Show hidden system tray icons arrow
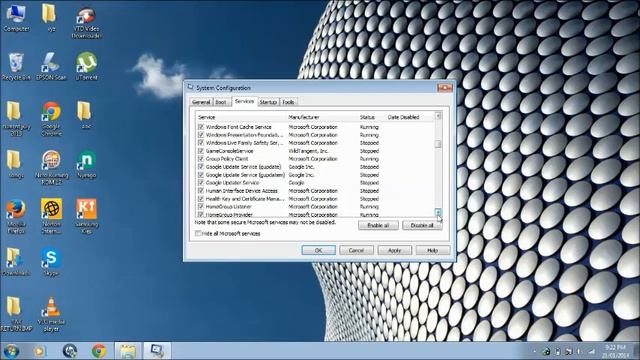The width and height of the screenshot is (640, 360). [x=534, y=351]
